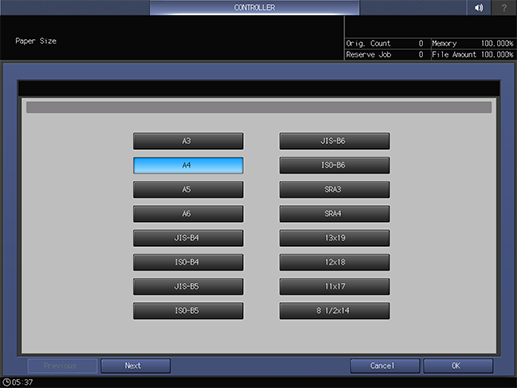Viewport: 517px width, 388px height.
Task: Select JIS-B6 paper size
Action: coord(334,141)
